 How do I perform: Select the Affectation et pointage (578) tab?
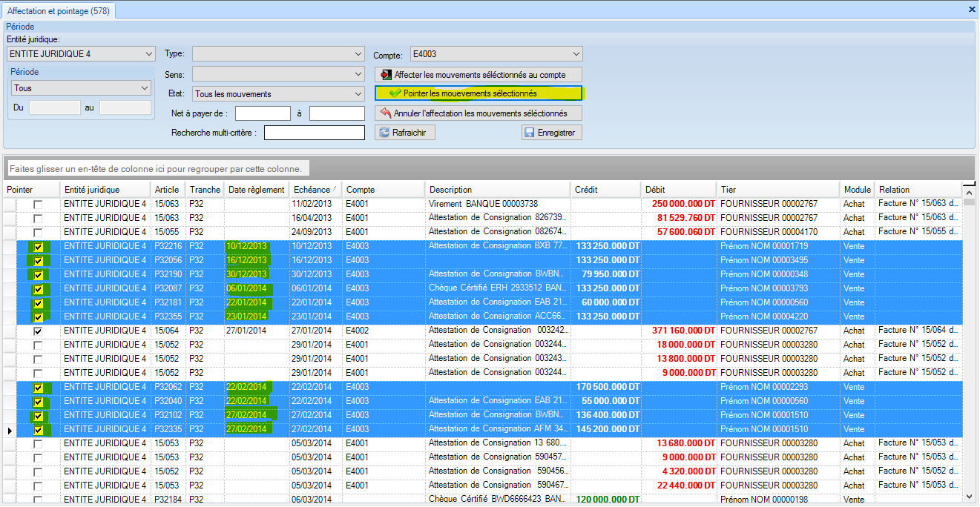(57, 10)
